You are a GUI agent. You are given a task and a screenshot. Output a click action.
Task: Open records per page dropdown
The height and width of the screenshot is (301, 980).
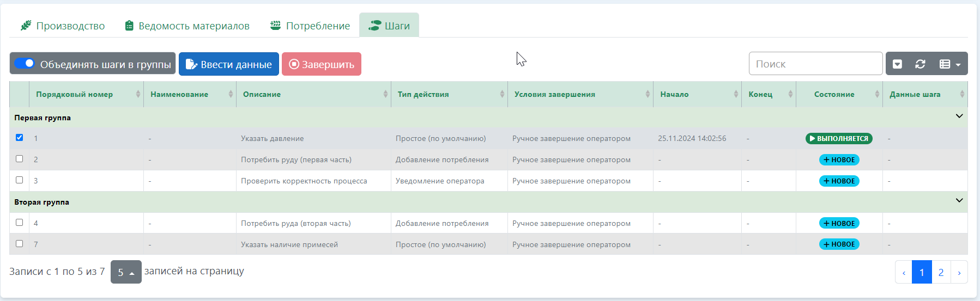coord(126,272)
